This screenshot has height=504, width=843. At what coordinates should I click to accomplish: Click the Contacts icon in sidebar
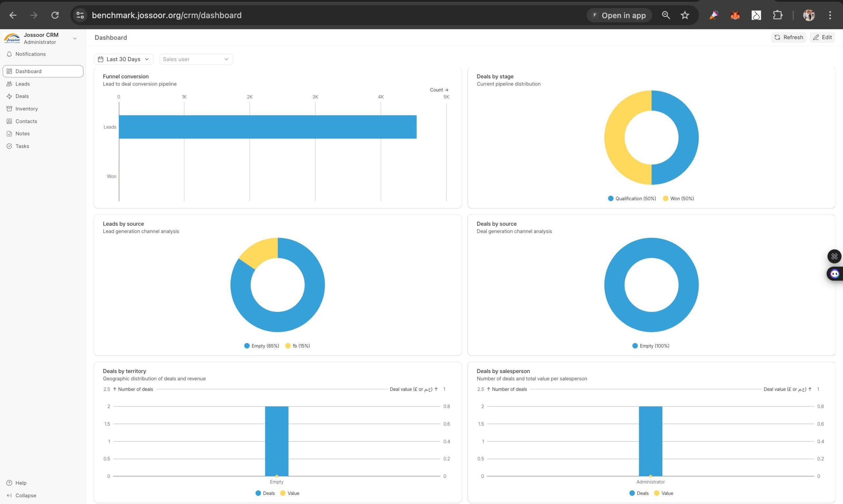tap(9, 121)
